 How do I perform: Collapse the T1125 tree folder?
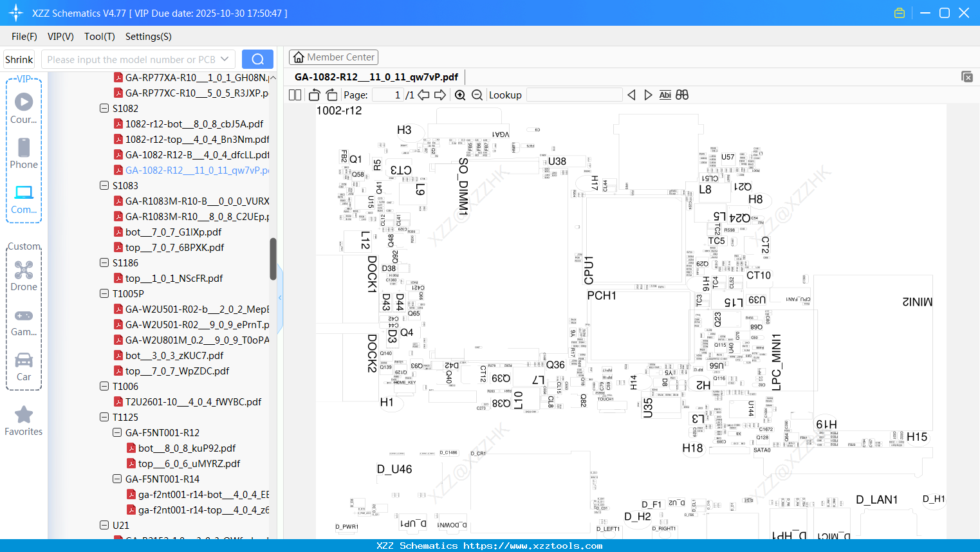104,417
